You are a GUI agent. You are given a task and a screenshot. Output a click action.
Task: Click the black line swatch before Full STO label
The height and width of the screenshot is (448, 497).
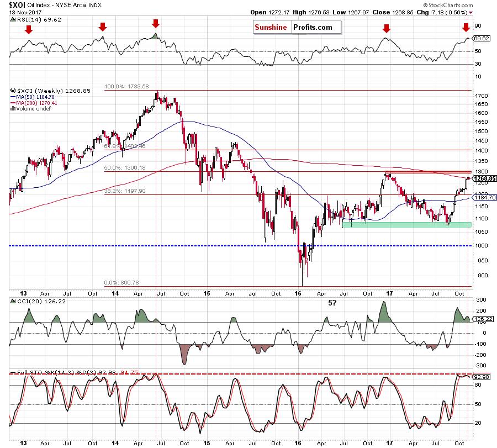13,372
